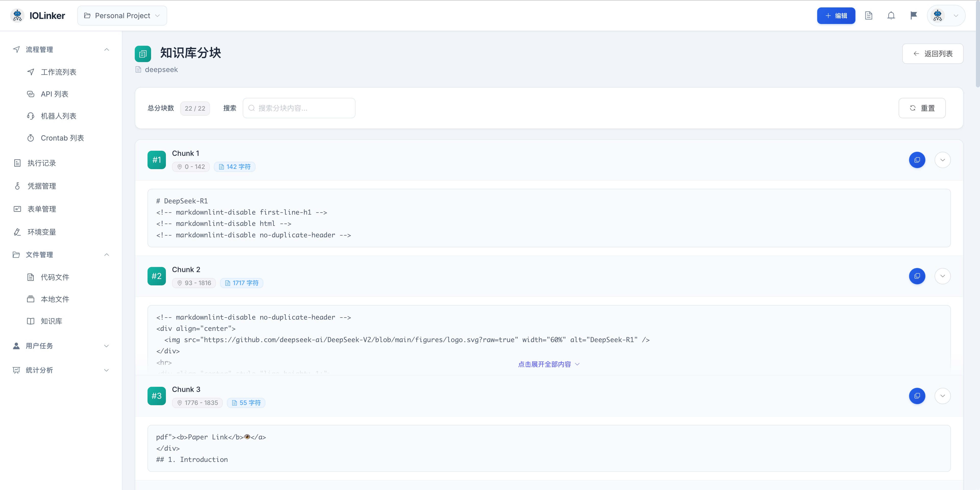Switch to 代码文件 in 文件管理
The height and width of the screenshot is (490, 980).
[54, 277]
